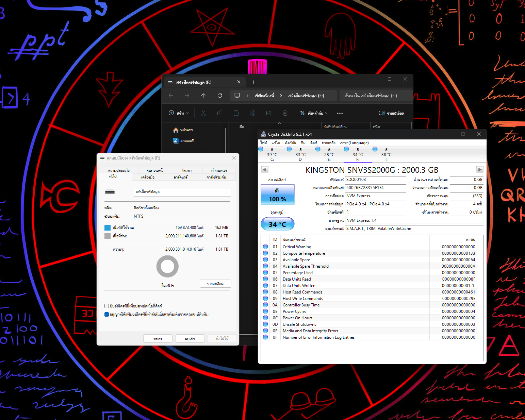Expand breadcrumb chevron after PC icon
This screenshot has width=525, height=420.
click(x=247, y=96)
